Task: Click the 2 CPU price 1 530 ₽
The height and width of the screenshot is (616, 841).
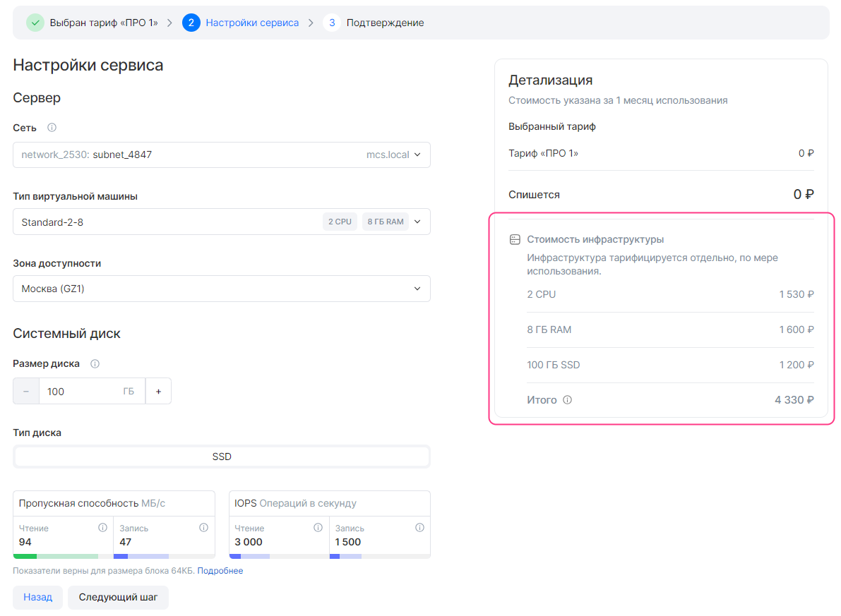Action: [x=797, y=294]
